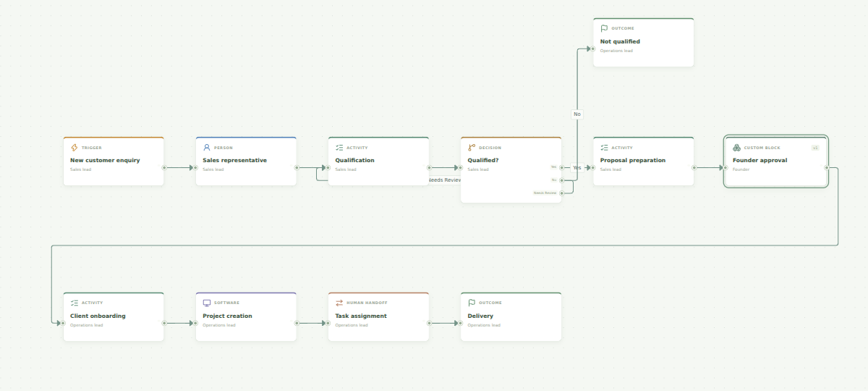Click the lightning Trigger icon

(x=74, y=148)
